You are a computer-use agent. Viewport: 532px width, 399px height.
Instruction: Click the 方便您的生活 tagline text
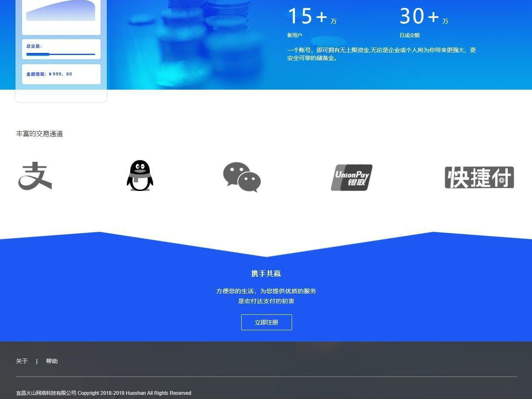pyautogui.click(x=266, y=291)
